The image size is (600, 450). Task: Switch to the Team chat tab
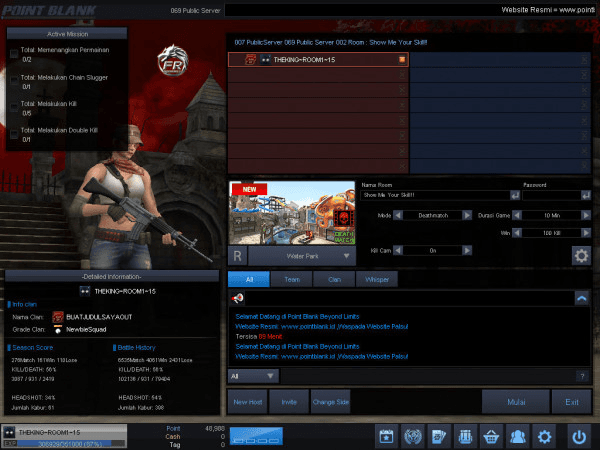[x=293, y=279]
